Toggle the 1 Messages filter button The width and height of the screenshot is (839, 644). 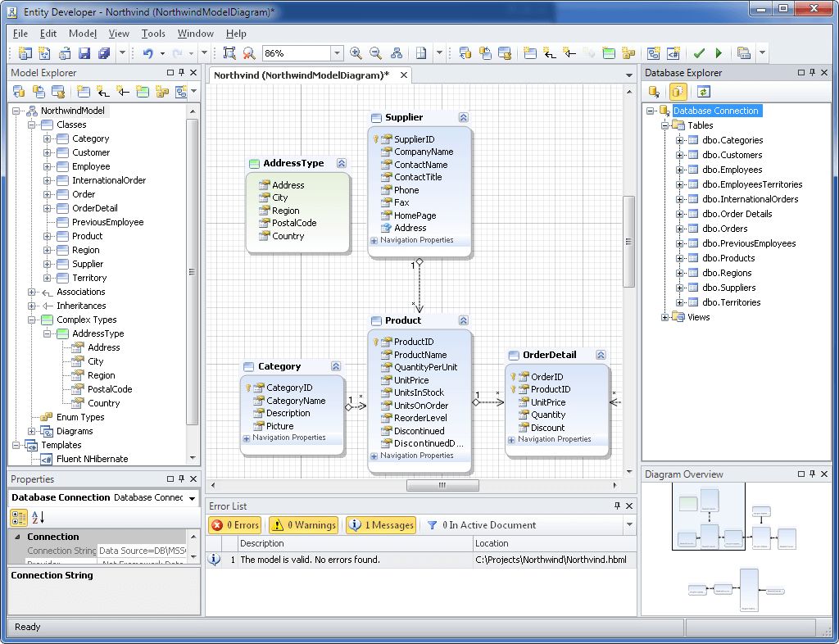pyautogui.click(x=381, y=525)
